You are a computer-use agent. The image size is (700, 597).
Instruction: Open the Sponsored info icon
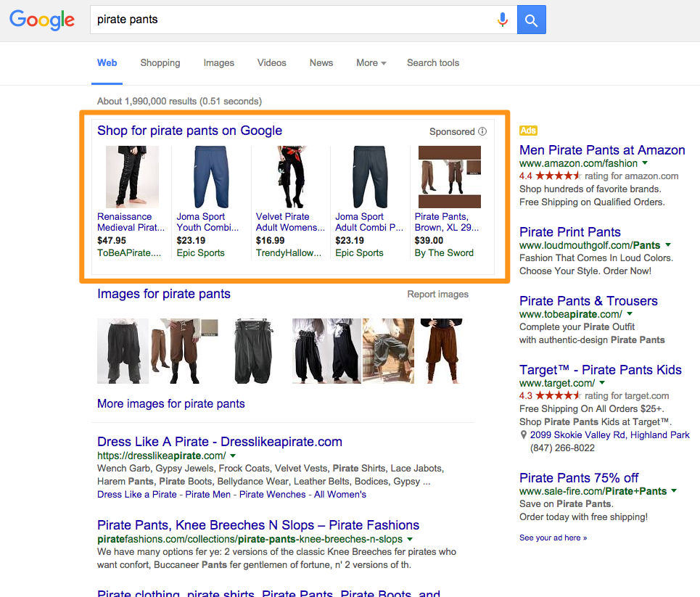[482, 131]
